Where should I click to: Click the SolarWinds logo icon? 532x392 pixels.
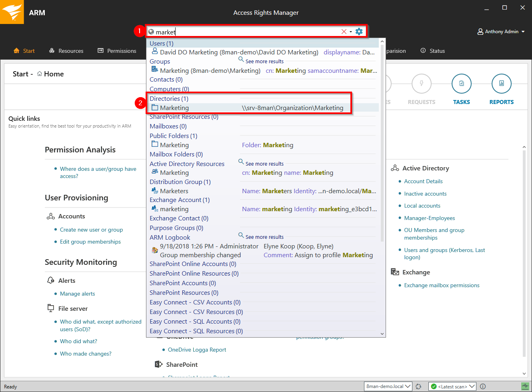coord(12,12)
